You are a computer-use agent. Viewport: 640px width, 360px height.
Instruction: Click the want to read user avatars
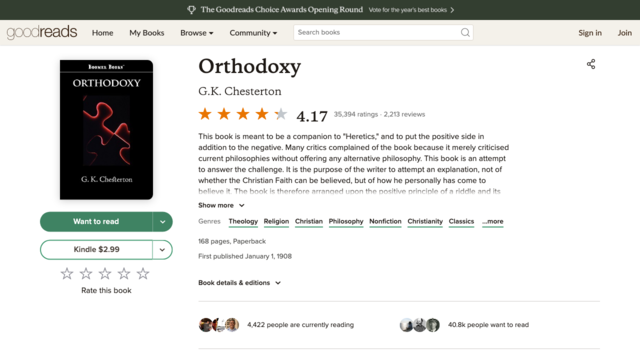point(420,325)
